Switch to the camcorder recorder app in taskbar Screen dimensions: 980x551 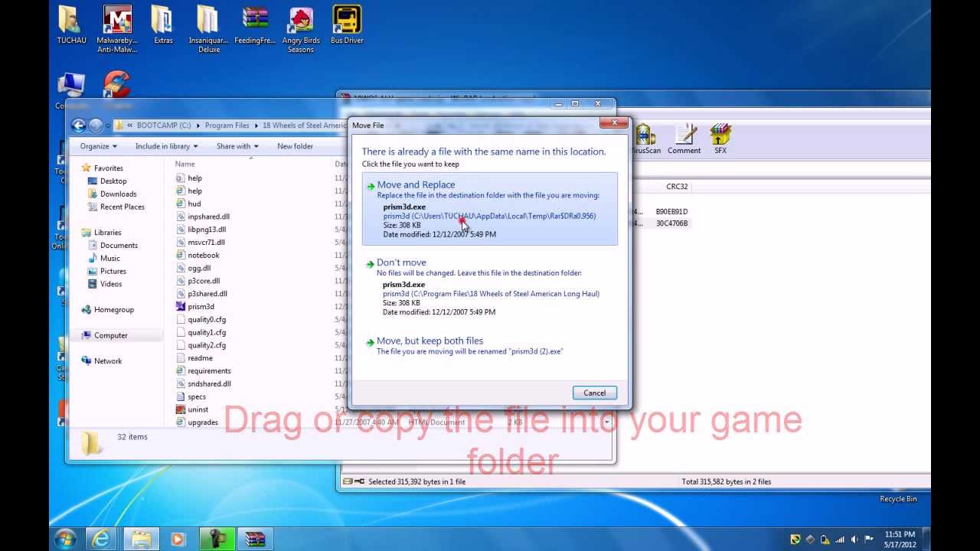point(217,539)
